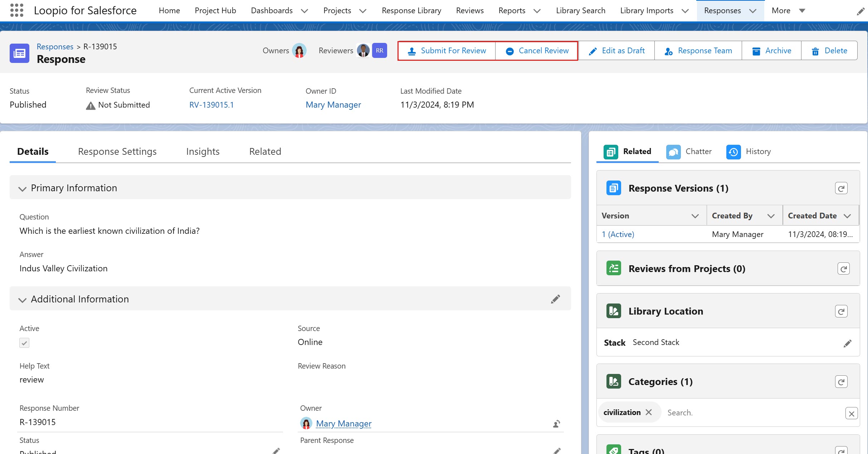868x454 pixels.
Task: Click the Library Location card icon
Action: (614, 311)
